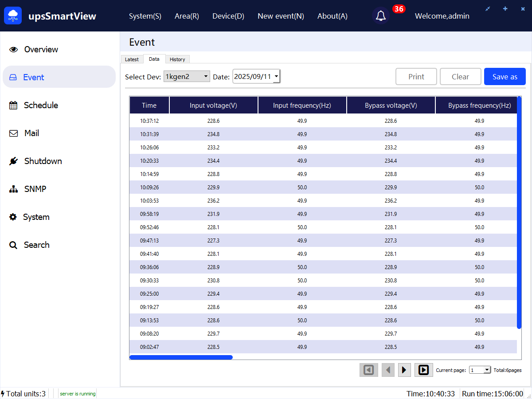
Task: Open the Device(D) menu
Action: (x=228, y=16)
